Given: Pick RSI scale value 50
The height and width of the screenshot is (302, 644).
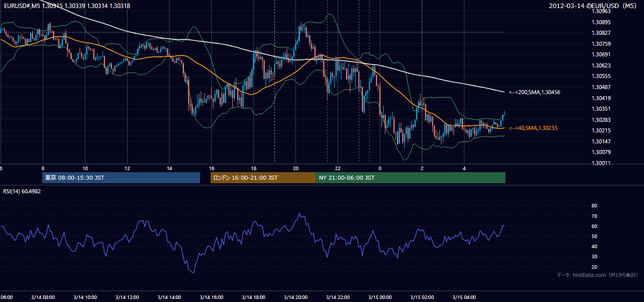Looking at the screenshot, I should pos(594,236).
